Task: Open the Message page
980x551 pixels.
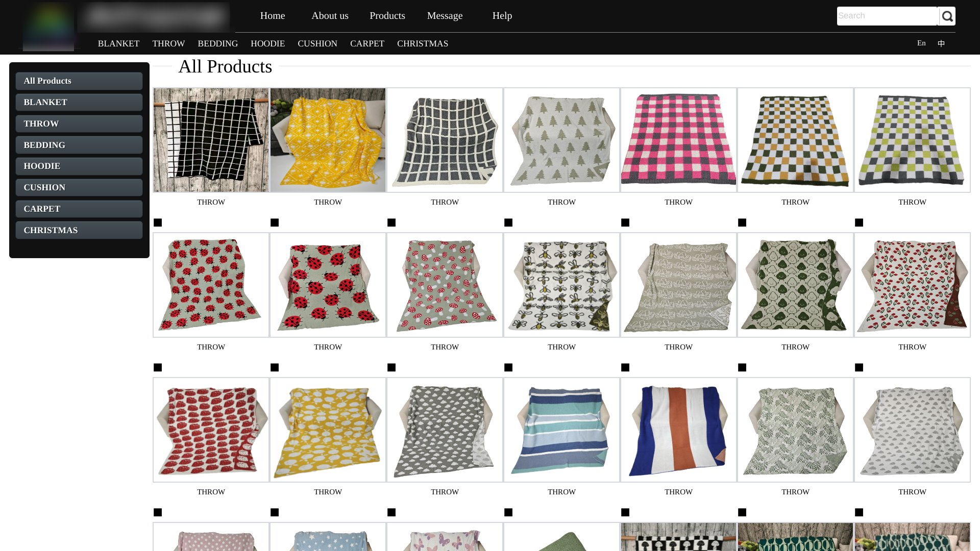Action: [445, 16]
